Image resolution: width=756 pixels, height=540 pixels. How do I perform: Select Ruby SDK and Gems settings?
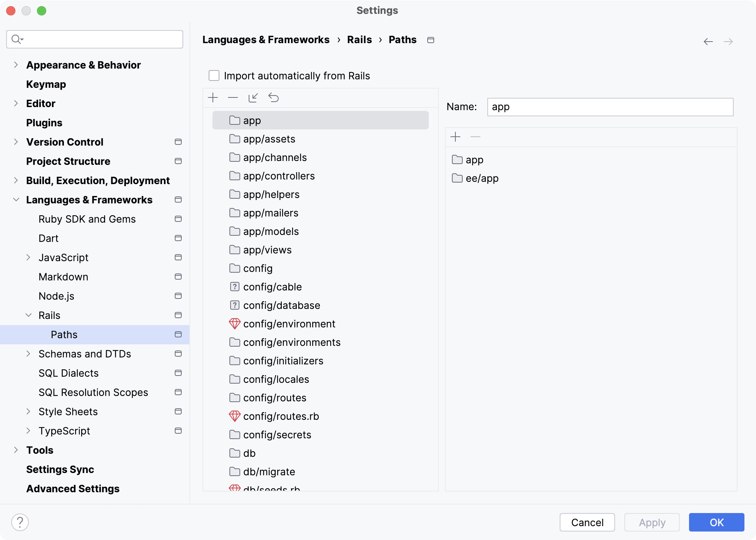coord(87,219)
